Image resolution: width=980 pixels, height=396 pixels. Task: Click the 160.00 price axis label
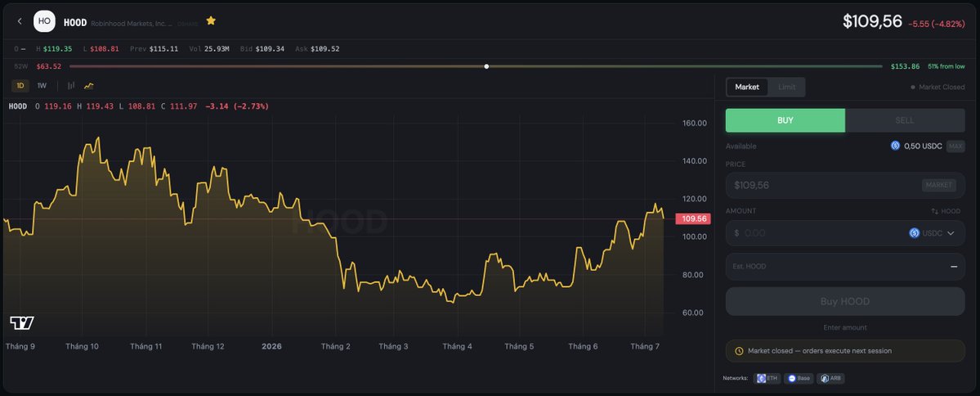click(695, 124)
